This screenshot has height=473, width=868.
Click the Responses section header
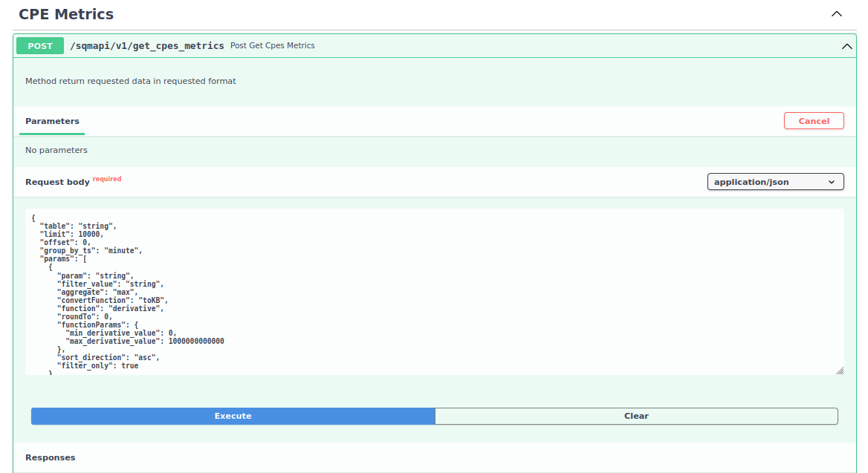(x=50, y=457)
